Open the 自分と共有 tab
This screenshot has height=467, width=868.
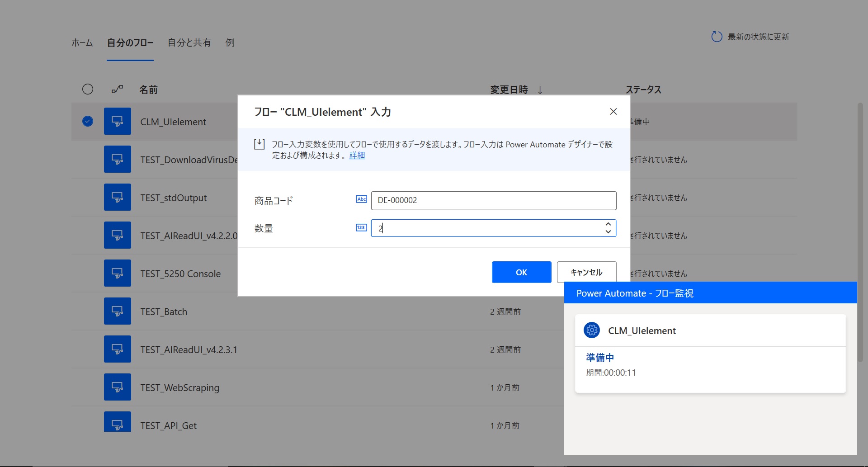[189, 42]
